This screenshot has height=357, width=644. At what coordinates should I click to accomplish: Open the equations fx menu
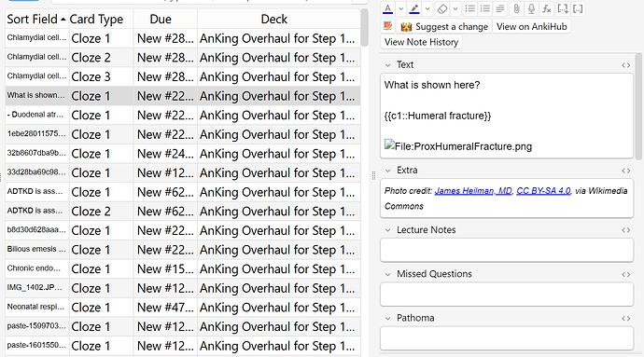(546, 8)
